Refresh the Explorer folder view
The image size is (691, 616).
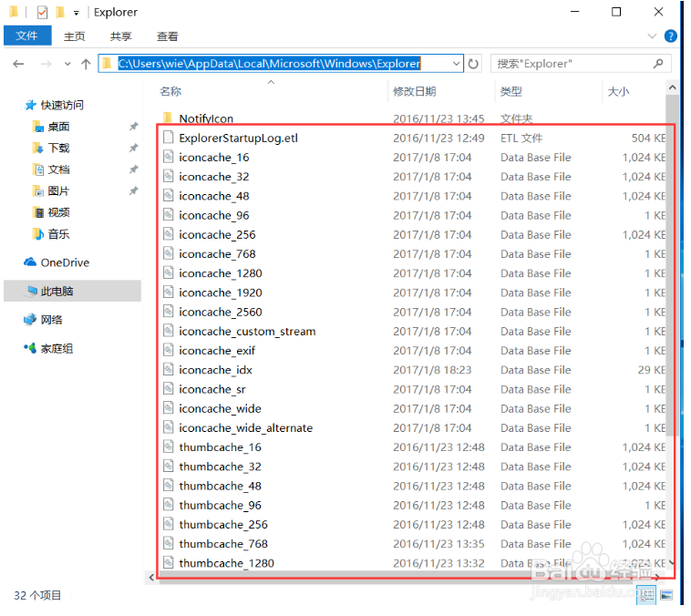coord(473,64)
